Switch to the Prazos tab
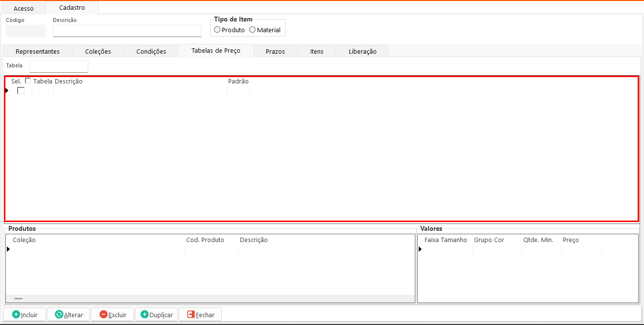This screenshot has height=325, width=644. [x=275, y=51]
